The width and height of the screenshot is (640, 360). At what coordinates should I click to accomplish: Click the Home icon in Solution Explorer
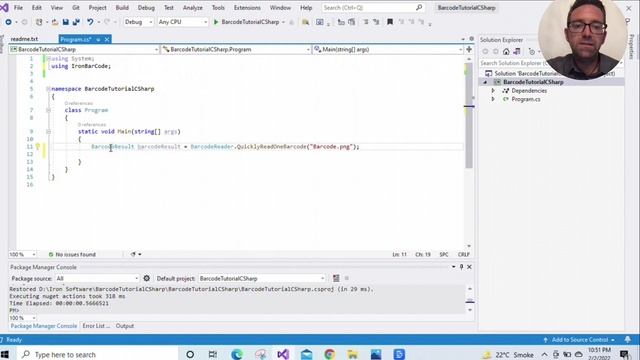click(x=506, y=51)
